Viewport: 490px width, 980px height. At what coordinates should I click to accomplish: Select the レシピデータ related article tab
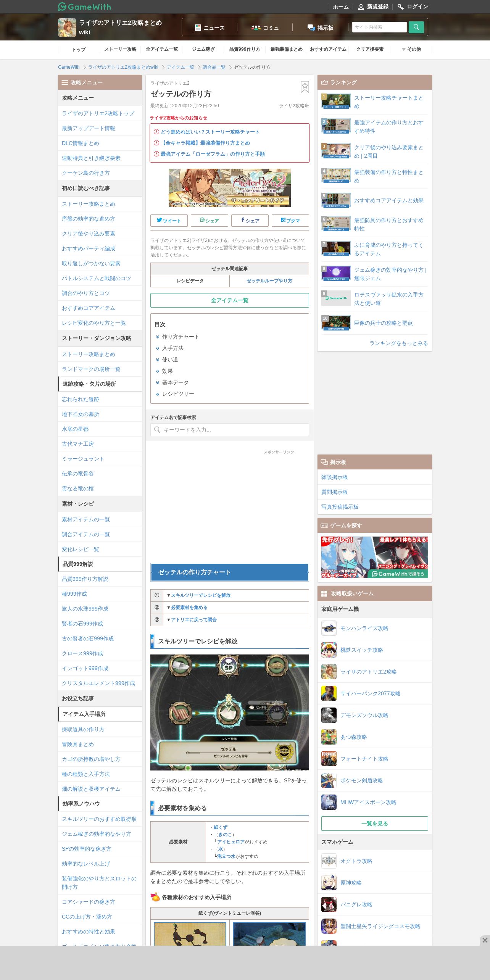[x=190, y=281]
